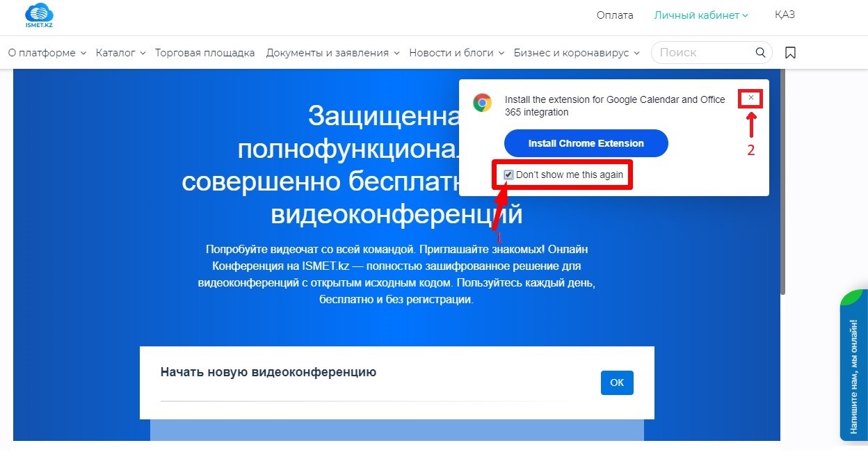The width and height of the screenshot is (868, 459).
Task: Open the "Торговая площадка" menu item
Action: point(204,53)
